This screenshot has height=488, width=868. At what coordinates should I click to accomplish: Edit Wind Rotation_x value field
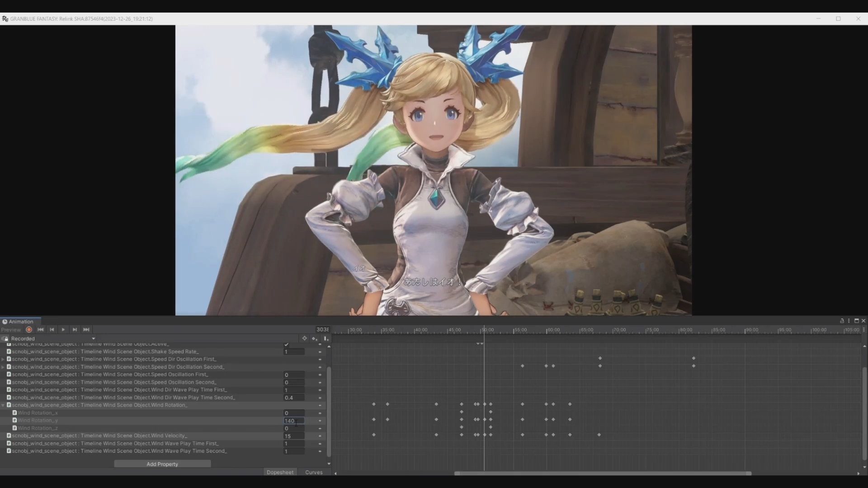tap(294, 413)
